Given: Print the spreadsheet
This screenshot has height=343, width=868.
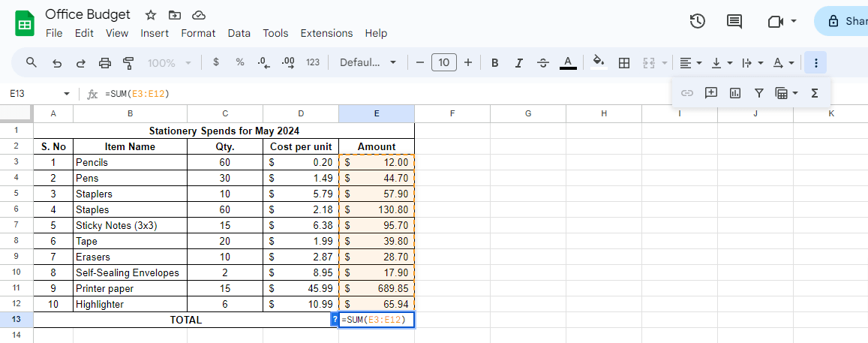Looking at the screenshot, I should click(104, 62).
